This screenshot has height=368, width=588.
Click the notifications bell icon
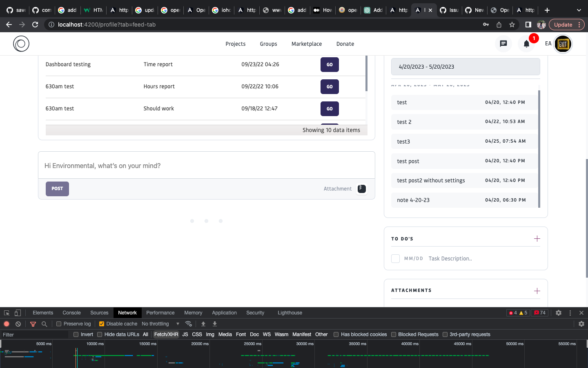tap(526, 44)
